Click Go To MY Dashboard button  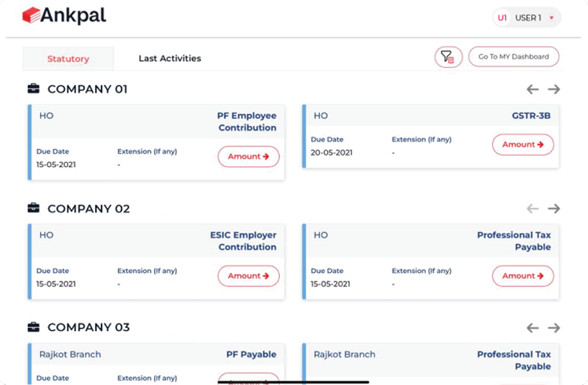point(513,57)
